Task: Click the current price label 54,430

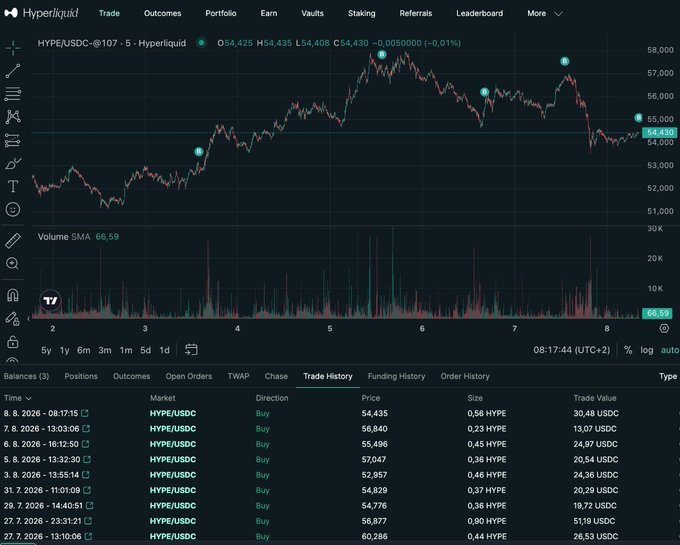Action: pyautogui.click(x=660, y=132)
